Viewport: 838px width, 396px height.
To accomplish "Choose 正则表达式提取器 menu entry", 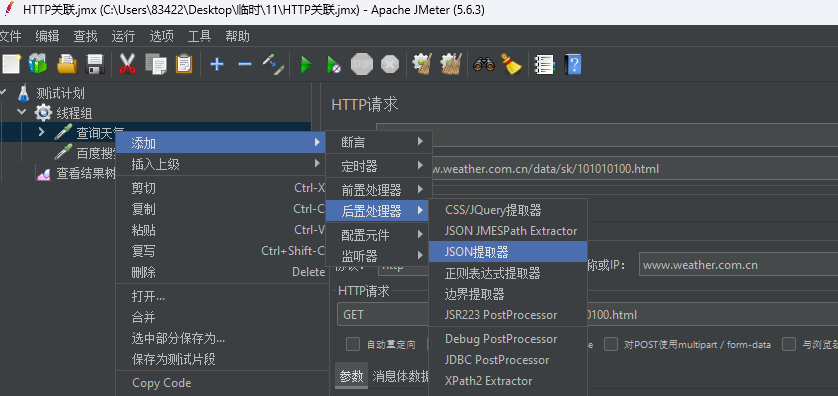I will pyautogui.click(x=508, y=273).
